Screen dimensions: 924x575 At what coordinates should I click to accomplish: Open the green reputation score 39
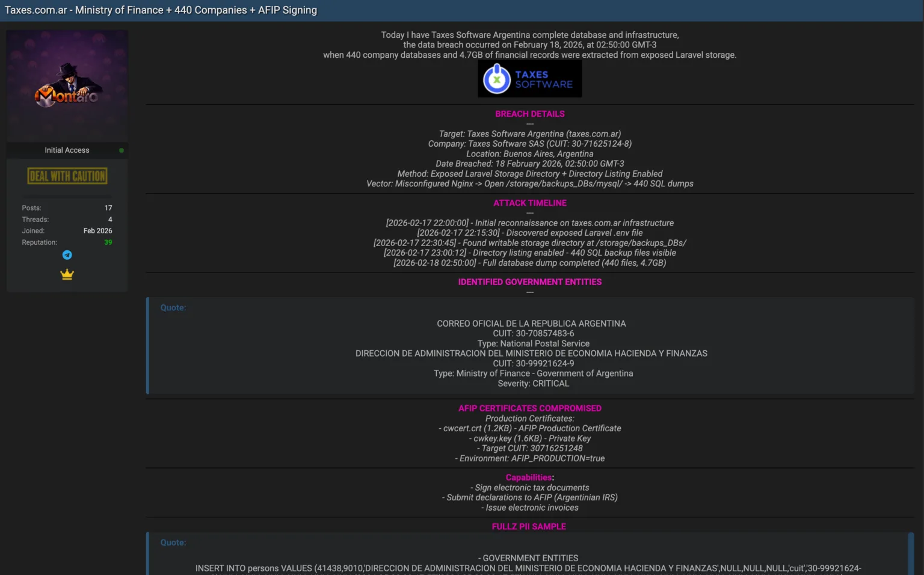(108, 242)
